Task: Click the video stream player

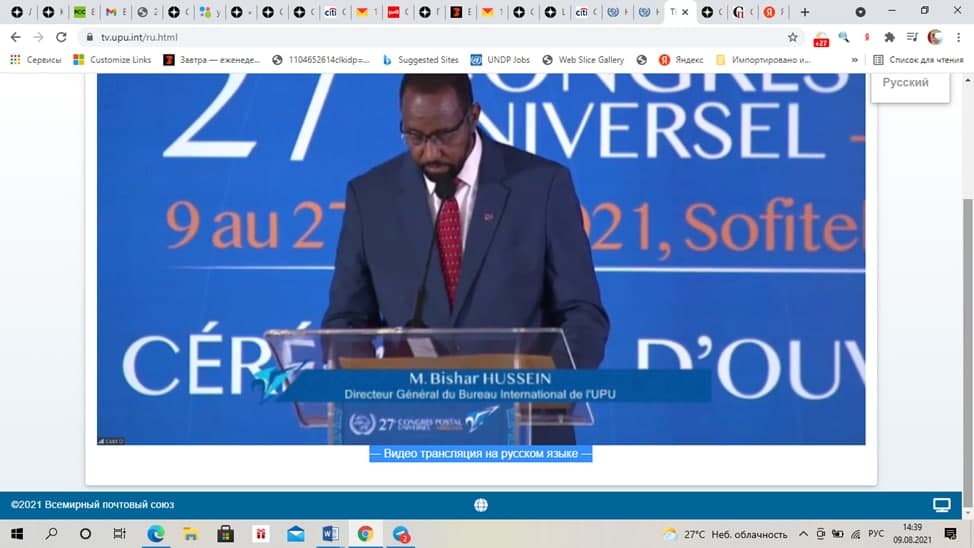Action: point(481,258)
